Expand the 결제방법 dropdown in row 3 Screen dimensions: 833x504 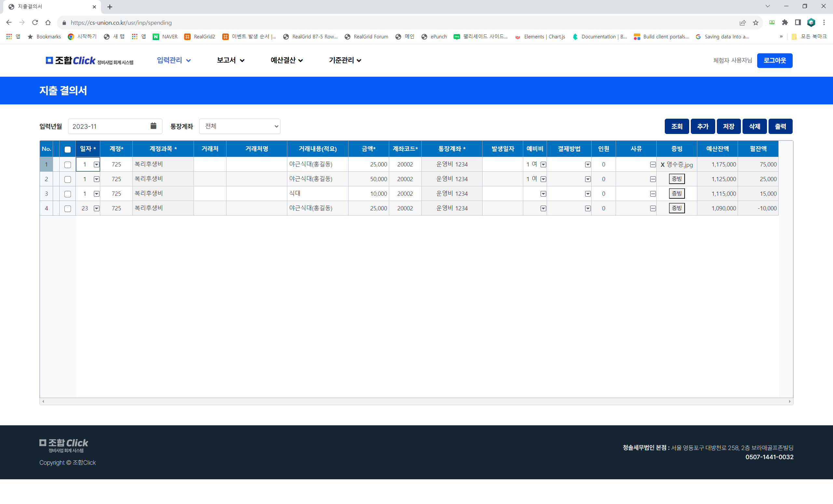tap(588, 194)
